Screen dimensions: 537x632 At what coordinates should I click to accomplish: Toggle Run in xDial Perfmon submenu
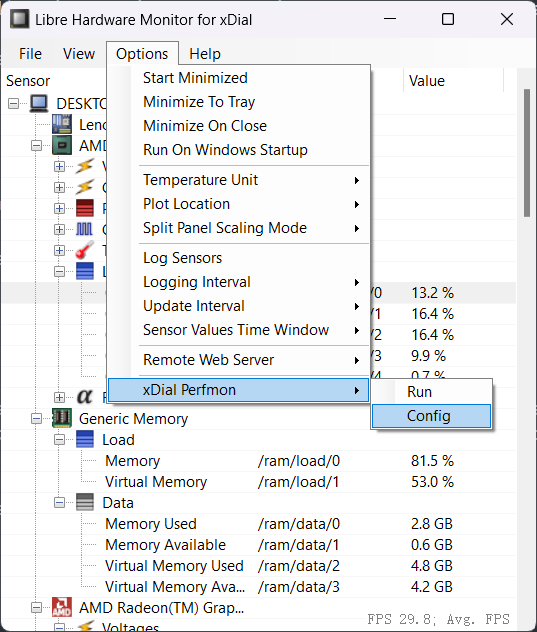(x=431, y=392)
